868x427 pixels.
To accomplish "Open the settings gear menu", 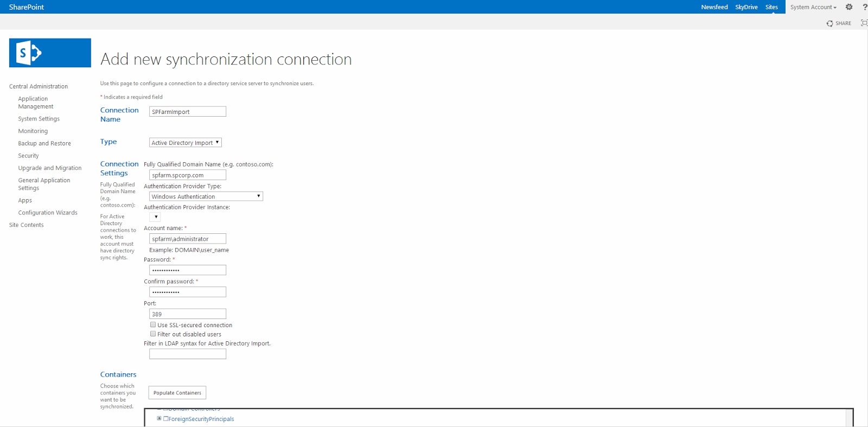I will (x=849, y=7).
